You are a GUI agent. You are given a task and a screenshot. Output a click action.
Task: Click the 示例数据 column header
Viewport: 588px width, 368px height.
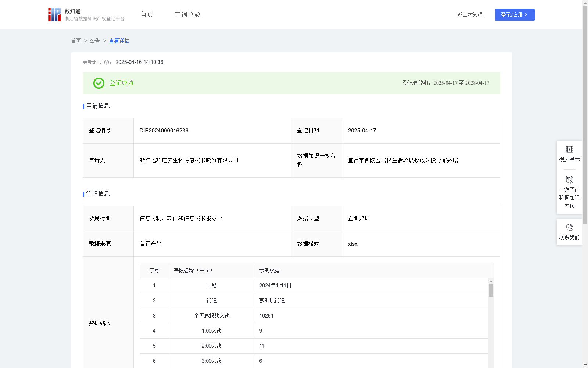[x=374, y=270]
